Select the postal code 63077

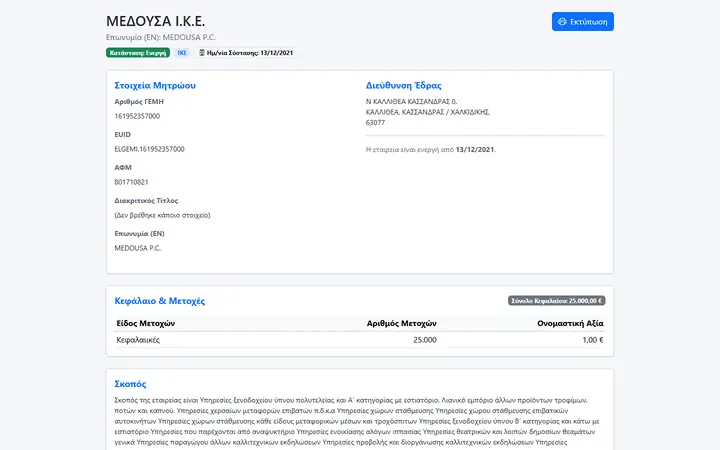375,123
